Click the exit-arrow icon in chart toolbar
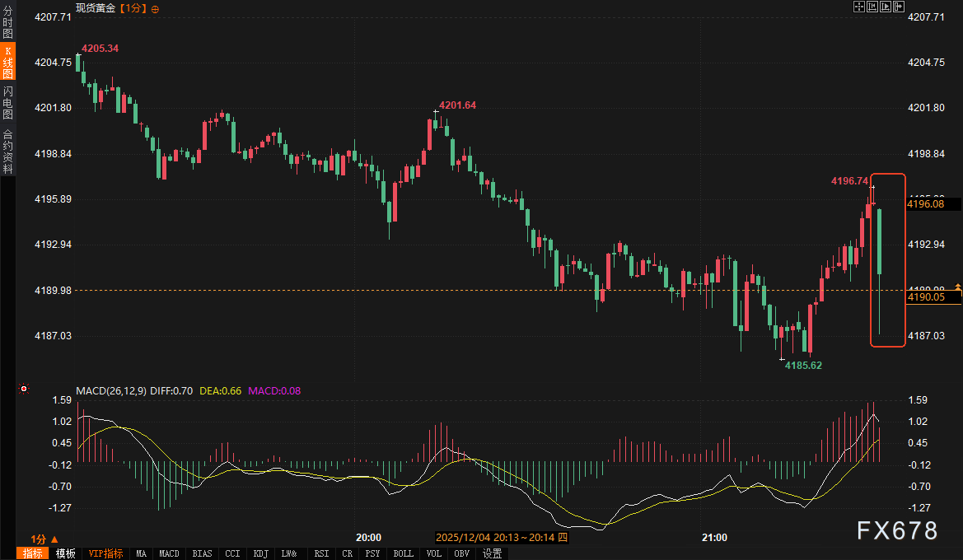The image size is (963, 560). click(x=898, y=7)
